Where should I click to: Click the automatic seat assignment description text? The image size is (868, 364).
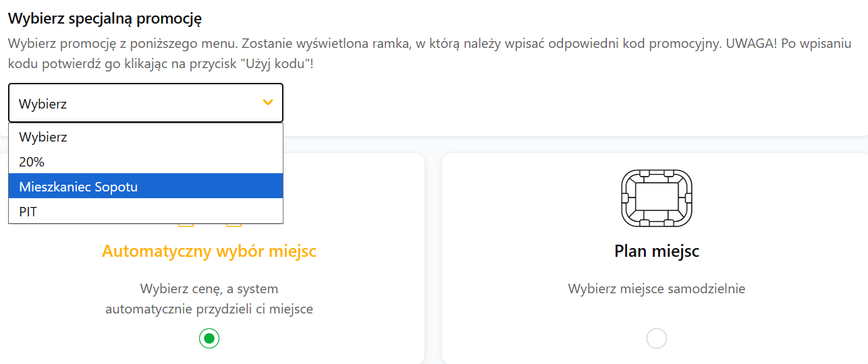[x=209, y=299]
